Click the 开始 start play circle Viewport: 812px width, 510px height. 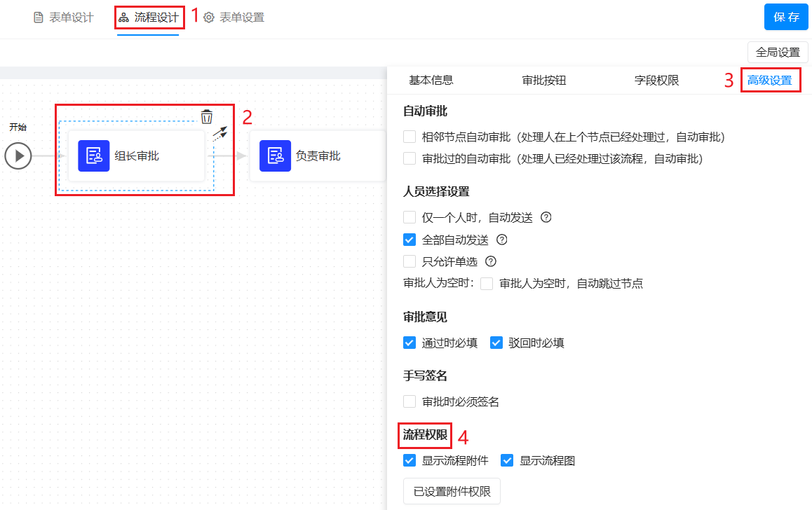pyautogui.click(x=18, y=156)
